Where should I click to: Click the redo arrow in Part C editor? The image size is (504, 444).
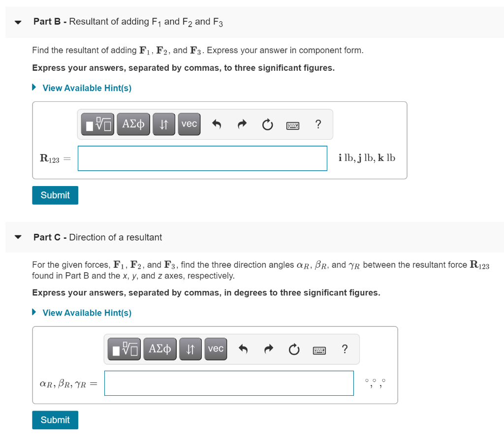[x=268, y=349]
